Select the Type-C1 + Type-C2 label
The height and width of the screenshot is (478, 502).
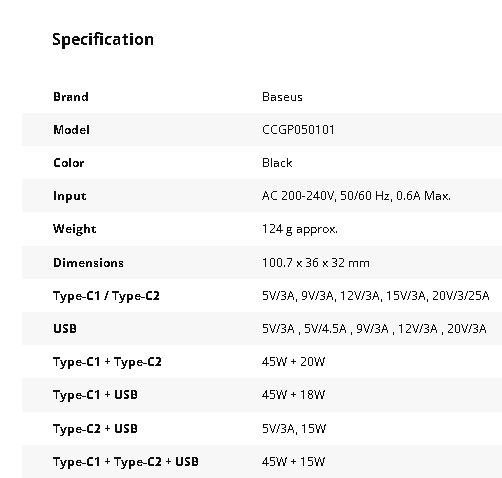[107, 362]
